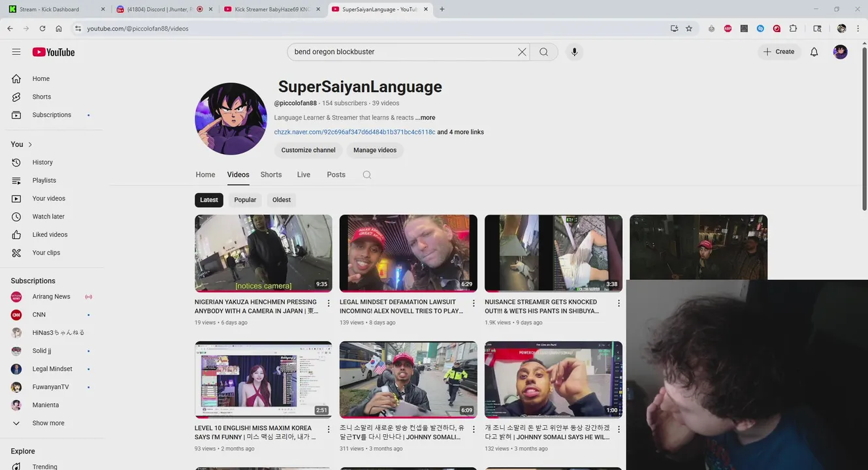Screen dimensions: 868x470
Task: Click Customize channel button
Action: 308,150
